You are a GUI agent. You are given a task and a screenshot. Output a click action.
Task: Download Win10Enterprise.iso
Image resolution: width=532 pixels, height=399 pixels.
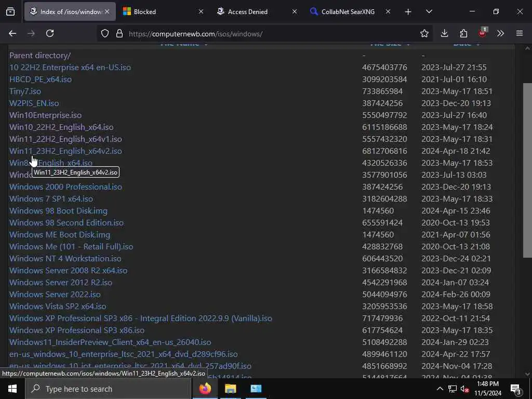pos(46,115)
